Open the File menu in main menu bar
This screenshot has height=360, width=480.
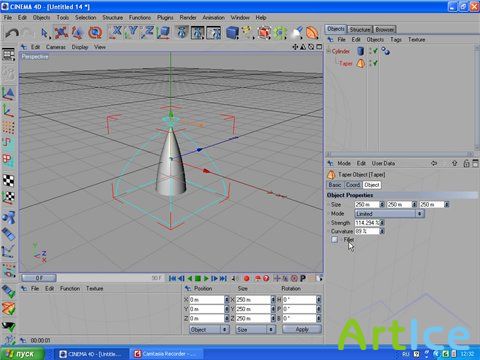pyautogui.click(x=8, y=17)
